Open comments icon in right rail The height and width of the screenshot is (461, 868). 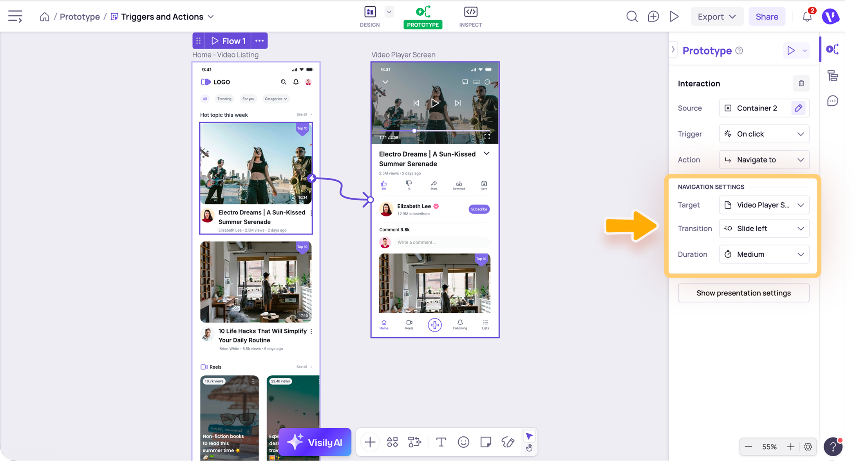pyautogui.click(x=832, y=101)
